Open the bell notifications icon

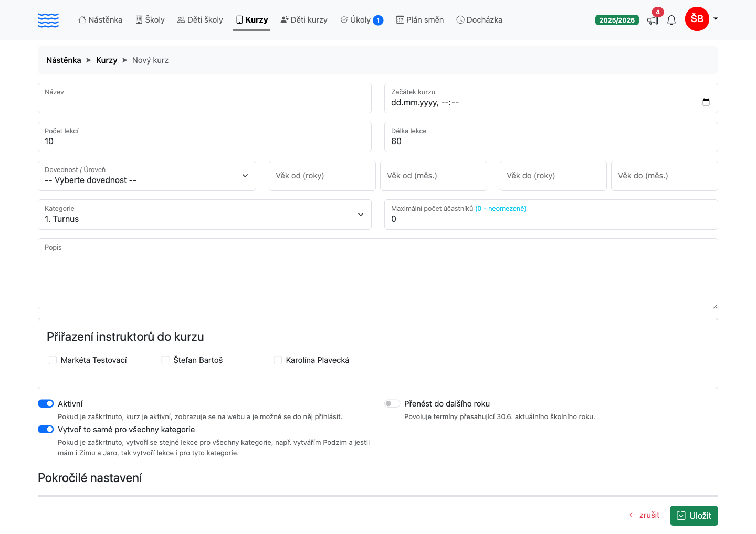click(671, 20)
